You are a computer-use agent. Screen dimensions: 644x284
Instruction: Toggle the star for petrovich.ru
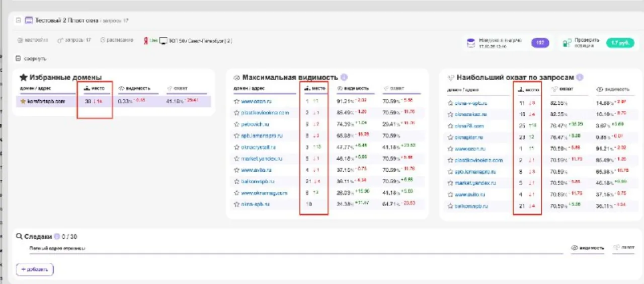click(x=236, y=124)
